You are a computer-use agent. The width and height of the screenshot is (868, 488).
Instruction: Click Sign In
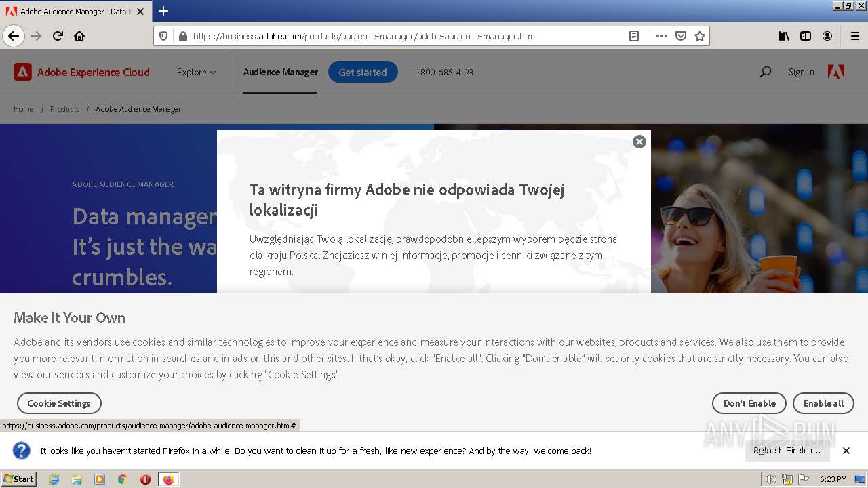coord(801,72)
